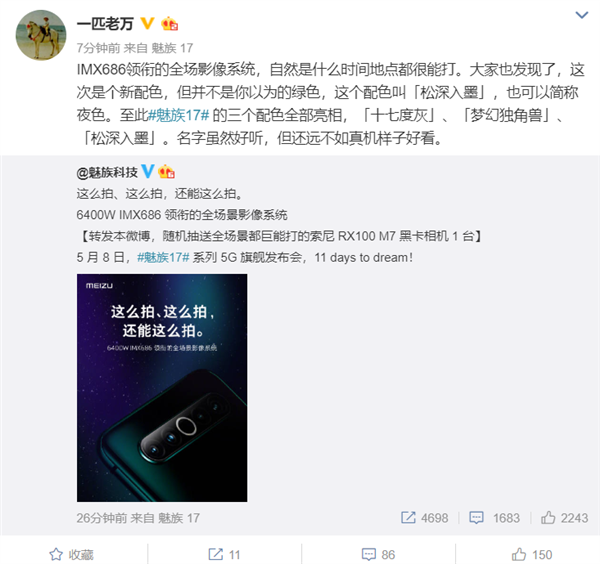Toggle like thumbs-up showing 150
Image resolution: width=600 pixels, height=564 pixels.
click(x=532, y=554)
